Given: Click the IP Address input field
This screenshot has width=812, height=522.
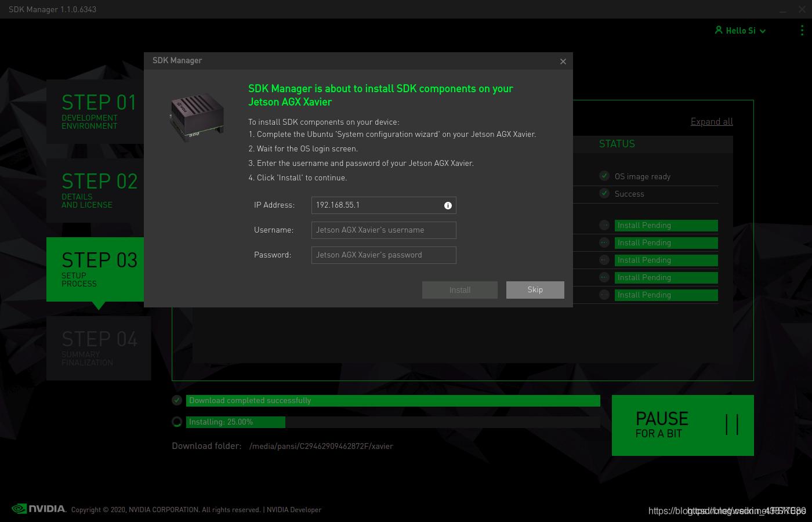Looking at the screenshot, I should 384,205.
